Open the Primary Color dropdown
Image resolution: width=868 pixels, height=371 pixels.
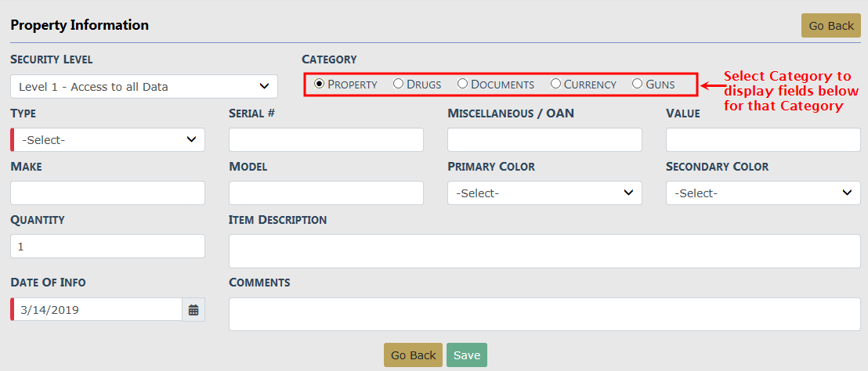pos(544,193)
